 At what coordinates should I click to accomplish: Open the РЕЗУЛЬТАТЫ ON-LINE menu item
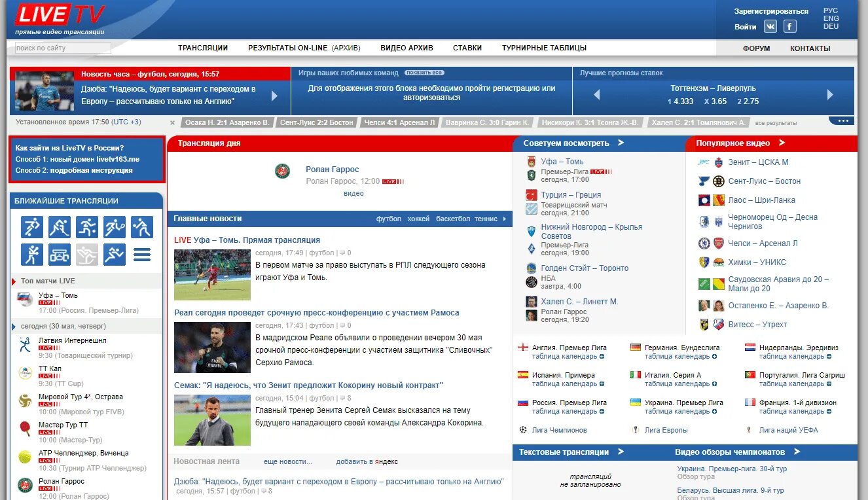click(288, 48)
